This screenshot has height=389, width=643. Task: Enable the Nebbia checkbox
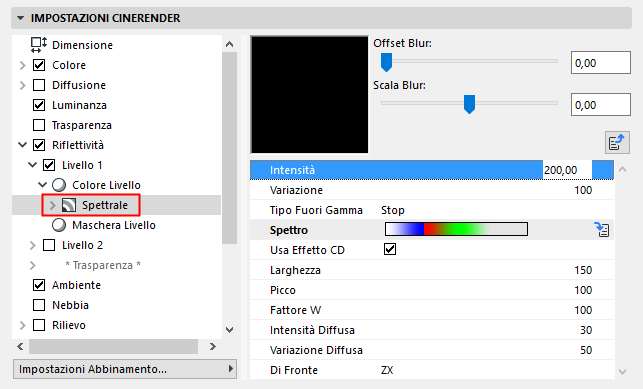(39, 305)
